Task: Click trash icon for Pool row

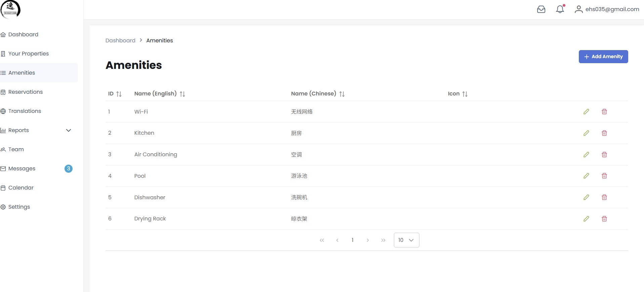Action: 604,176
